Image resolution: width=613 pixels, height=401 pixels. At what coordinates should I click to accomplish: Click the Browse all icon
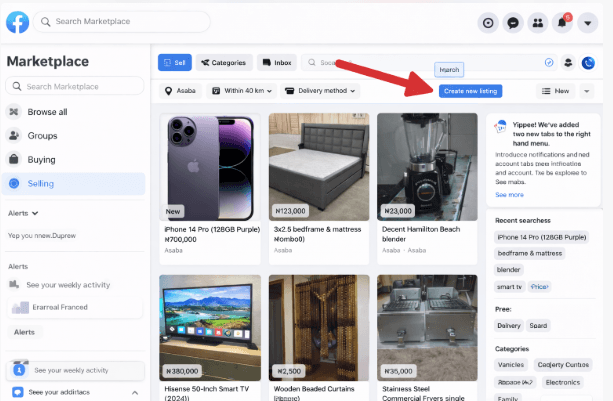click(14, 112)
